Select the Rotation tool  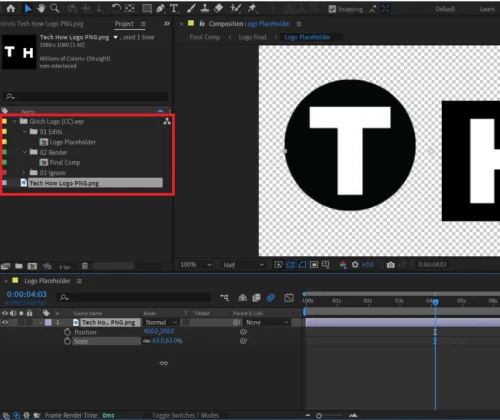[116, 8]
